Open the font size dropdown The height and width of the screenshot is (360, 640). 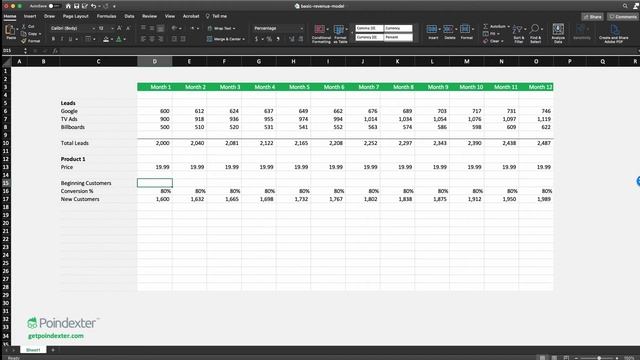112,28
